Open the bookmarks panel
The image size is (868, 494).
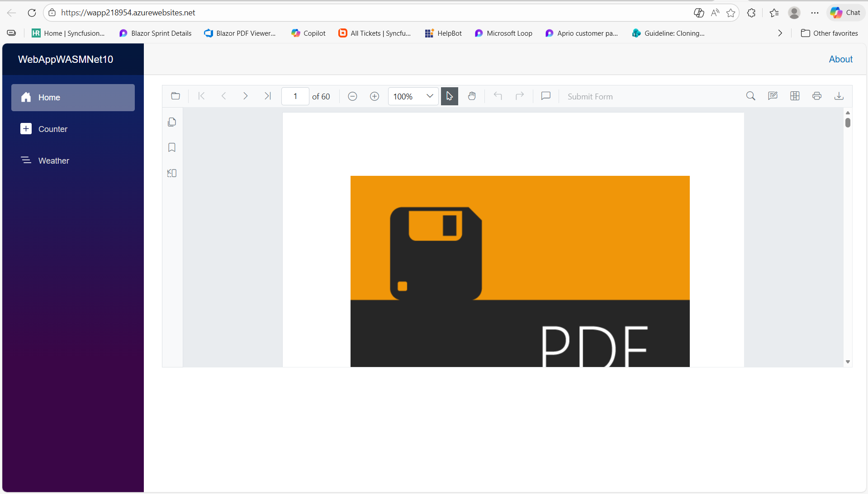172,147
